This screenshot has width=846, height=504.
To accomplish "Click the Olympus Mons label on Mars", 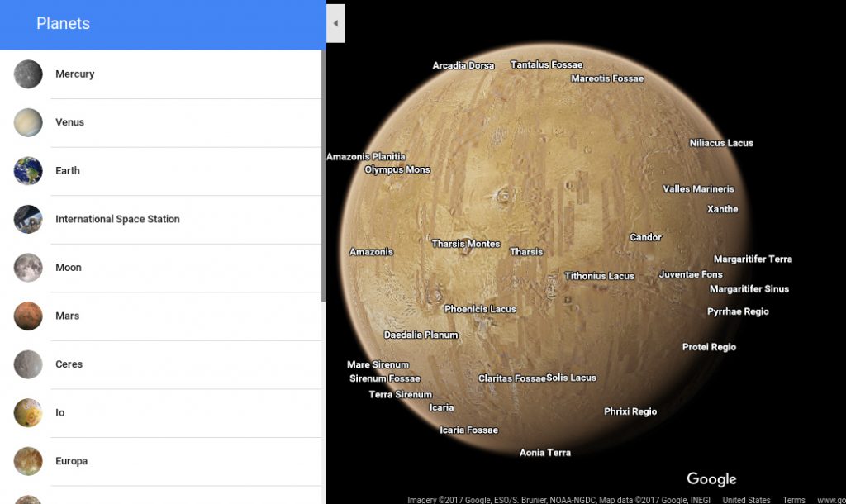I will click(397, 169).
